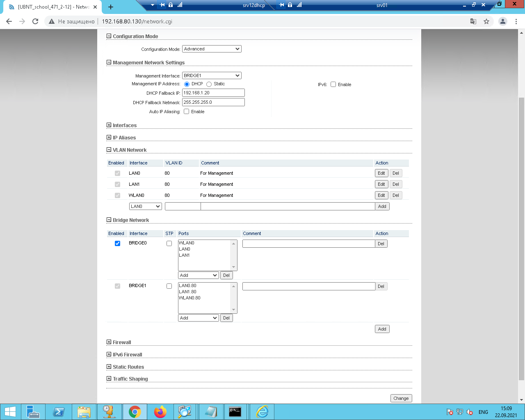The height and width of the screenshot is (420, 525).
Task: Select Static for Management IP Address
Action: pos(209,84)
